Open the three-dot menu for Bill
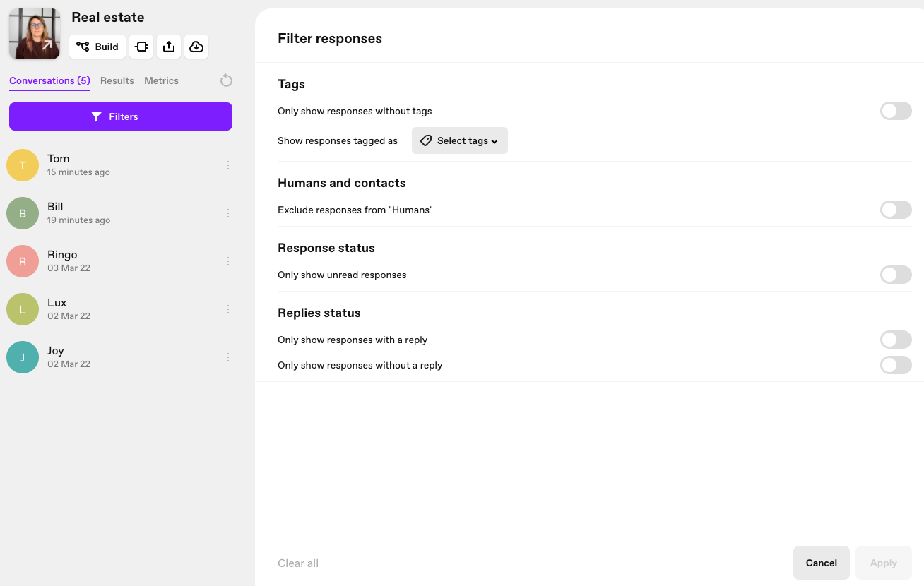 [x=228, y=213]
